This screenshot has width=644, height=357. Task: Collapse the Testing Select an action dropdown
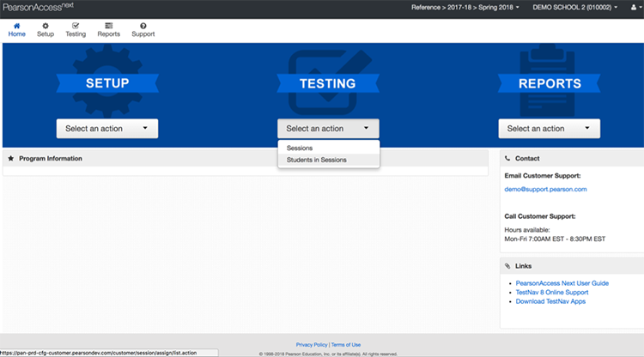[x=328, y=129]
